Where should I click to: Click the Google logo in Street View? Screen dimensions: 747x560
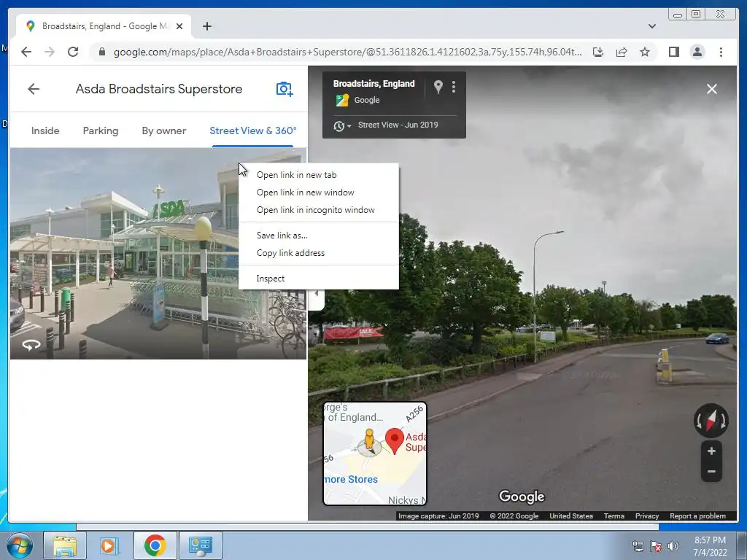(x=522, y=497)
